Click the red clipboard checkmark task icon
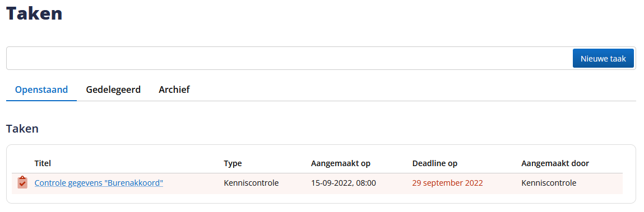 (22, 183)
